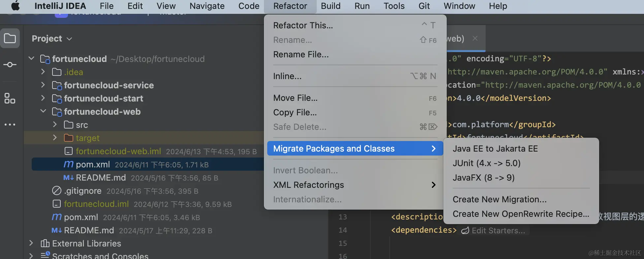644x259 pixels.
Task: Open the XML Refactorings submenu
Action: click(355, 185)
